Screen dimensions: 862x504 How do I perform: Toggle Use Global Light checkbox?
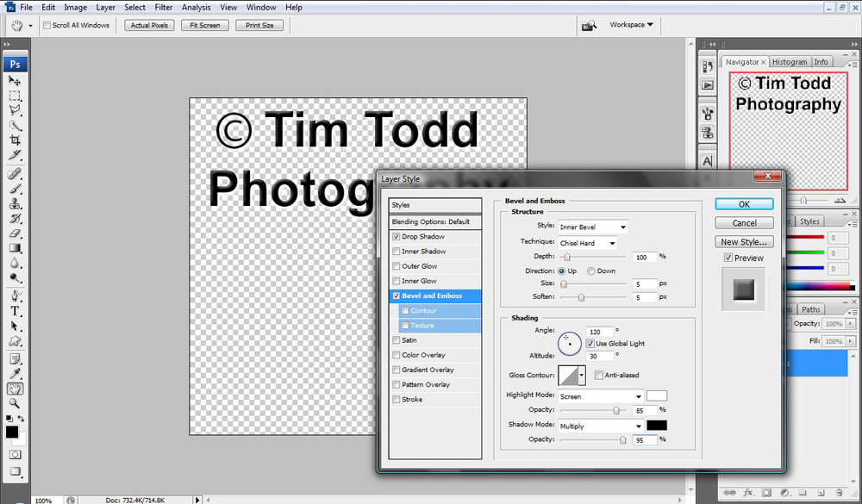pos(590,344)
